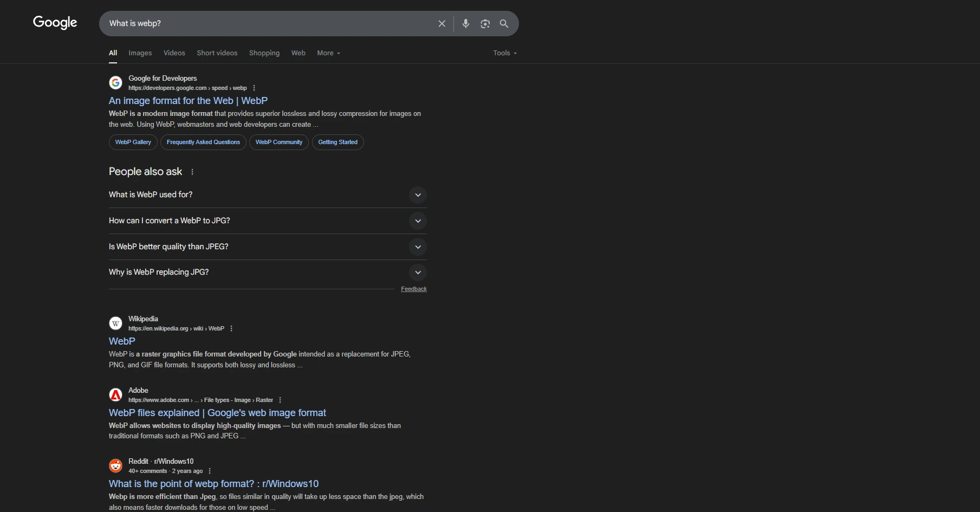
Task: Open the Tools dropdown
Action: [x=503, y=53]
